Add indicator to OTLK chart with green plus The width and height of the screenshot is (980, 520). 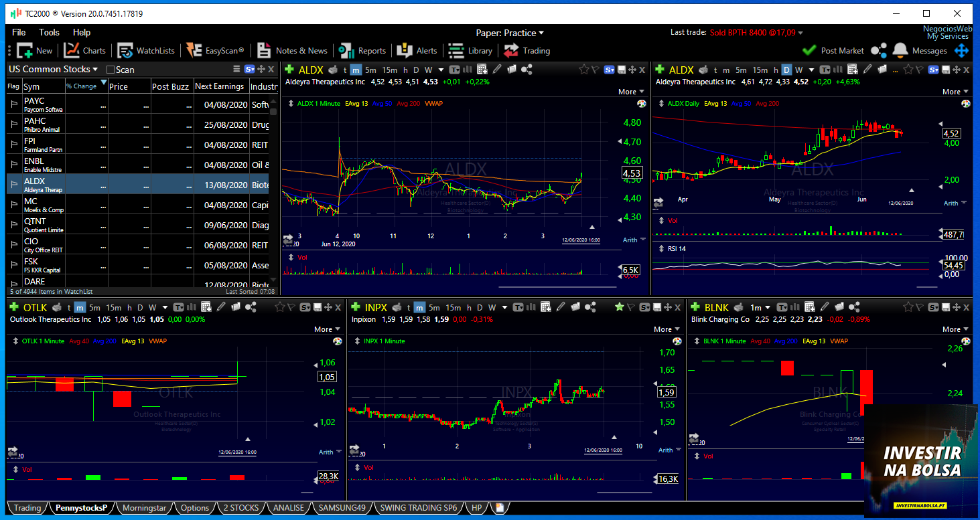pyautogui.click(x=13, y=307)
